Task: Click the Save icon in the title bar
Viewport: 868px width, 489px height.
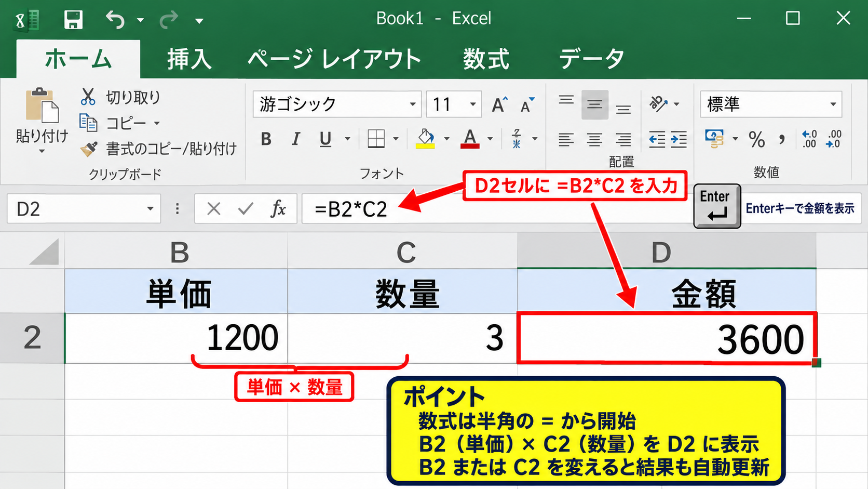Action: point(73,20)
